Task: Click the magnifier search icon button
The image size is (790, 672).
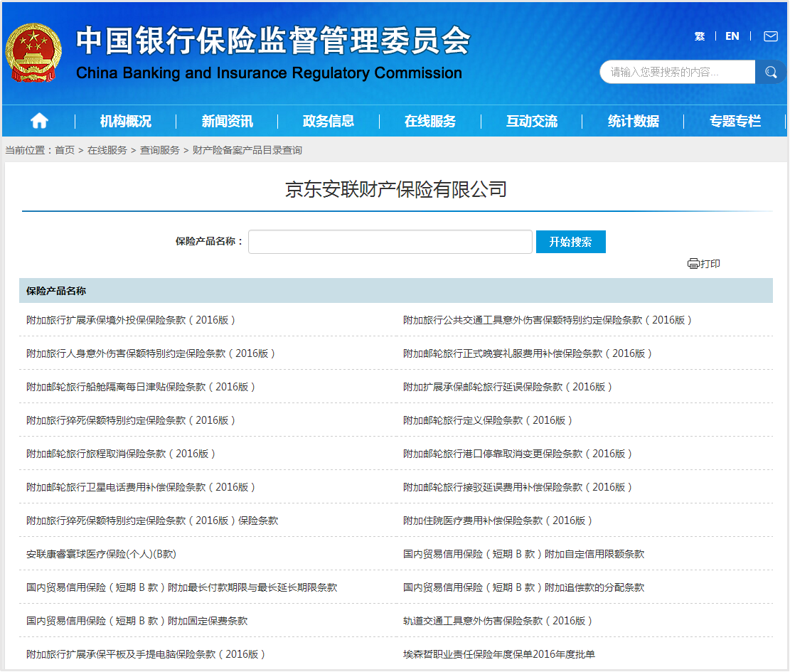Action: 771,72
